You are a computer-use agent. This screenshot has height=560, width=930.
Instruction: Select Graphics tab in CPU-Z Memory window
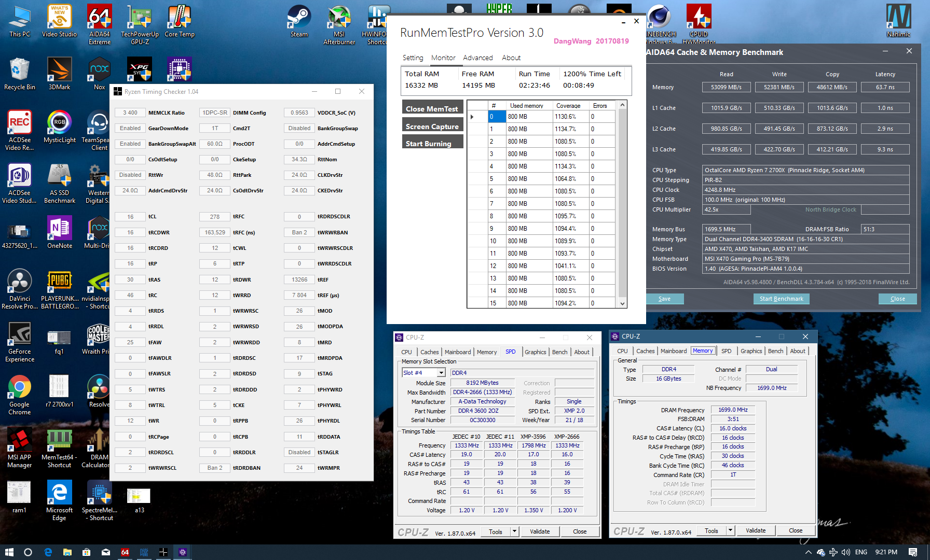point(751,351)
